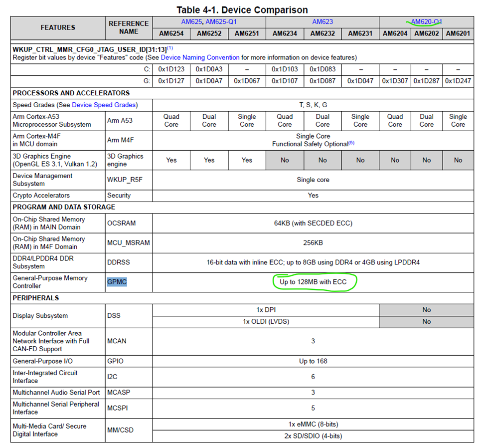Click the 256KB memory value
480x448 pixels.
313,242
